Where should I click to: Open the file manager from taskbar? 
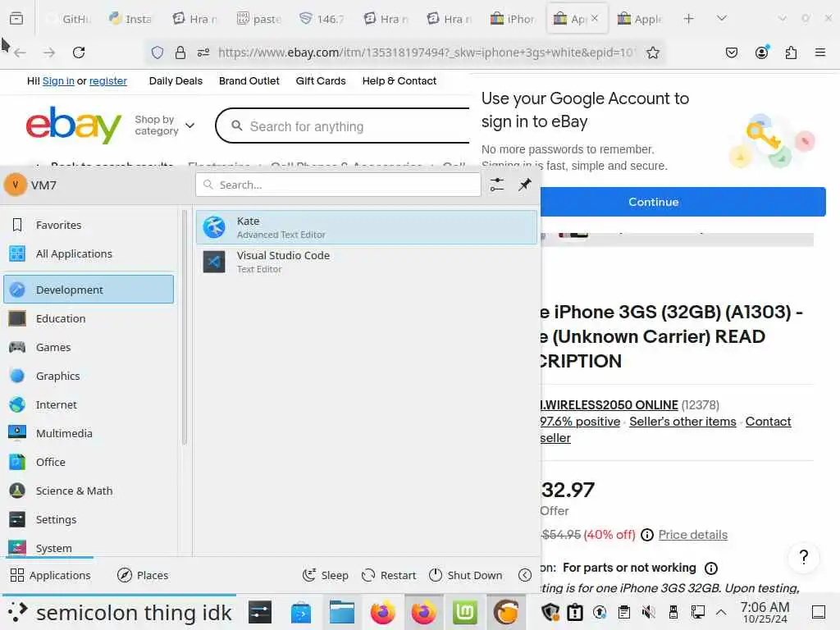pyautogui.click(x=342, y=612)
